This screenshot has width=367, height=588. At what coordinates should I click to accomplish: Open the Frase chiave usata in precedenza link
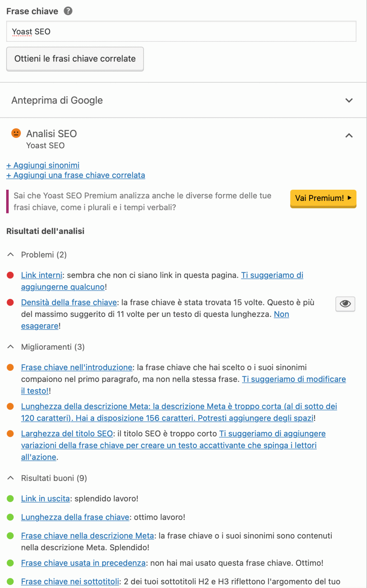click(x=83, y=563)
